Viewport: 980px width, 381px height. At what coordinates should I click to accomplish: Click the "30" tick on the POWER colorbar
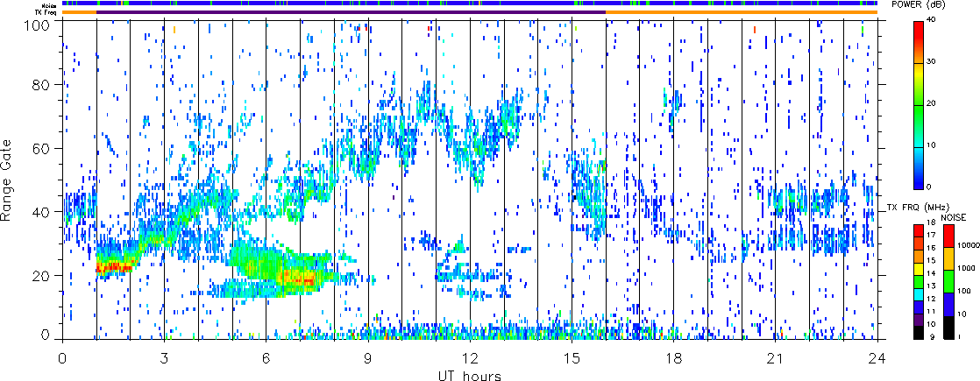coord(932,62)
